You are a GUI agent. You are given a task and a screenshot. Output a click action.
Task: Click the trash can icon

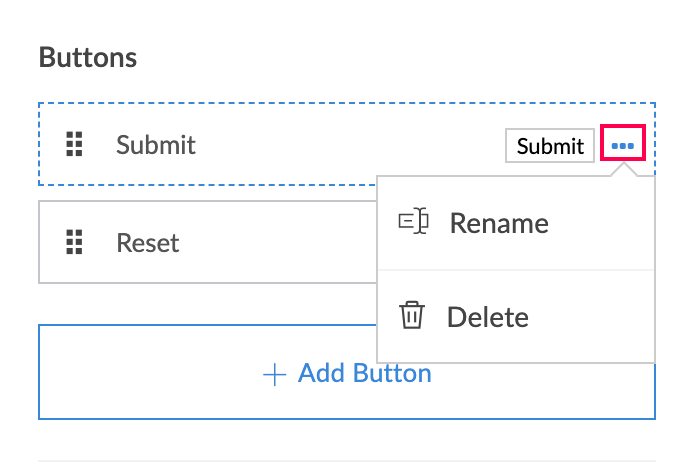pyautogui.click(x=412, y=317)
